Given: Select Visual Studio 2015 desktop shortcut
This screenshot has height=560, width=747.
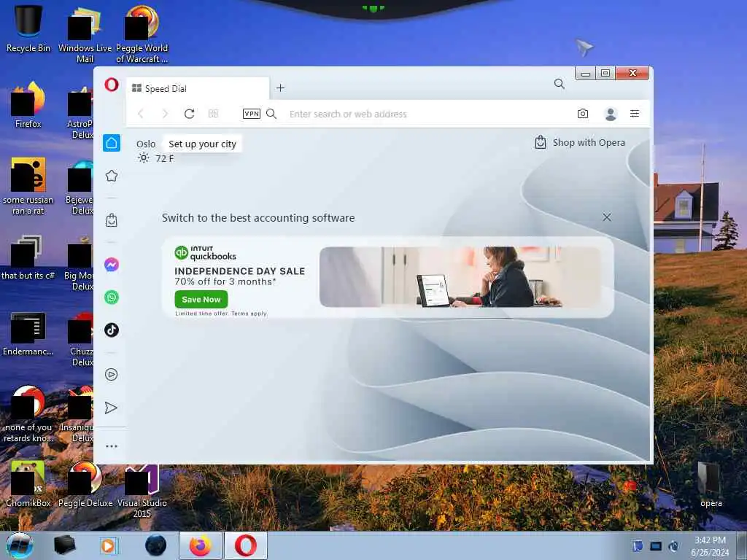Looking at the screenshot, I should point(142,492).
